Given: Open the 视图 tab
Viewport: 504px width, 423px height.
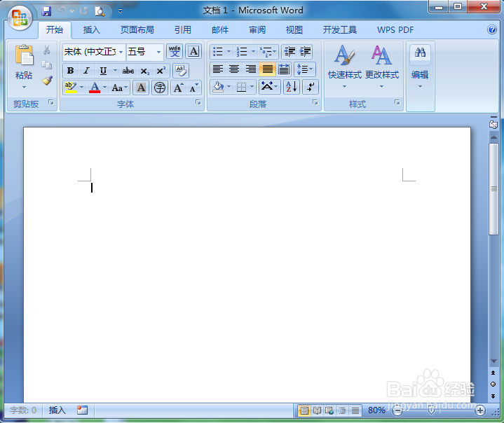Looking at the screenshot, I should (x=294, y=30).
